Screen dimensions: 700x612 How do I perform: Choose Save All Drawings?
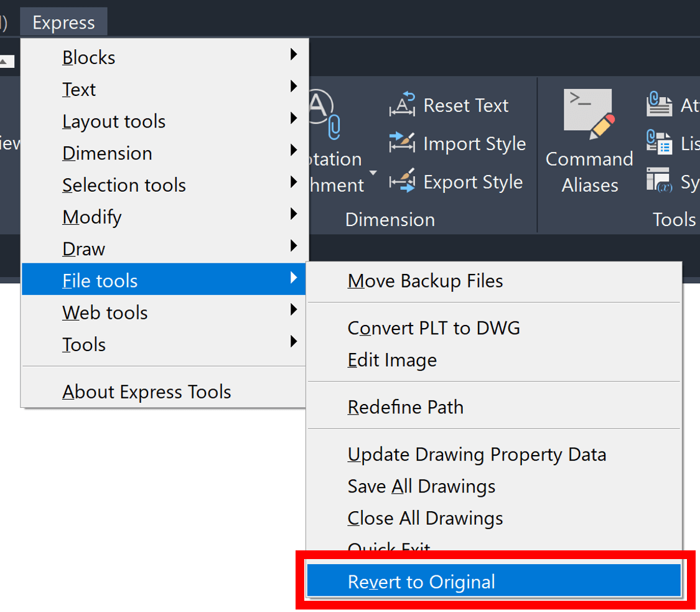(x=421, y=486)
